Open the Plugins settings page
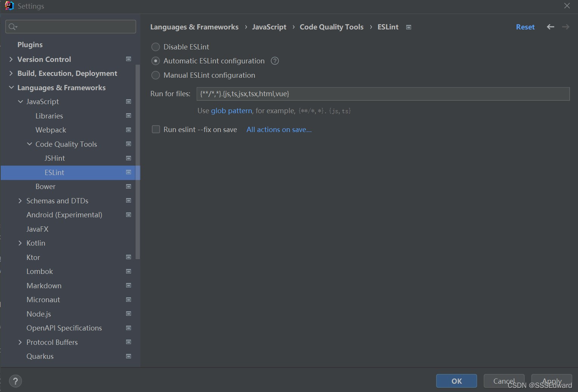 click(x=30, y=45)
